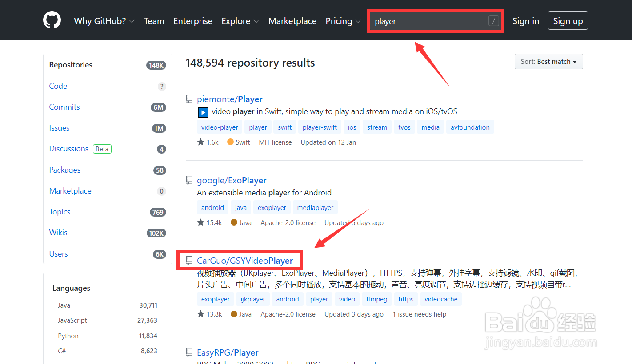Select the Repositories filter
Screen dimensions: 632x364
point(108,65)
